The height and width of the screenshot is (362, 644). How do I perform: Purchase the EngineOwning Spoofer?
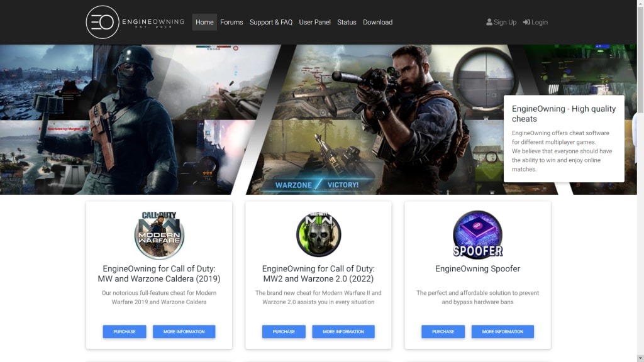pyautogui.click(x=443, y=332)
